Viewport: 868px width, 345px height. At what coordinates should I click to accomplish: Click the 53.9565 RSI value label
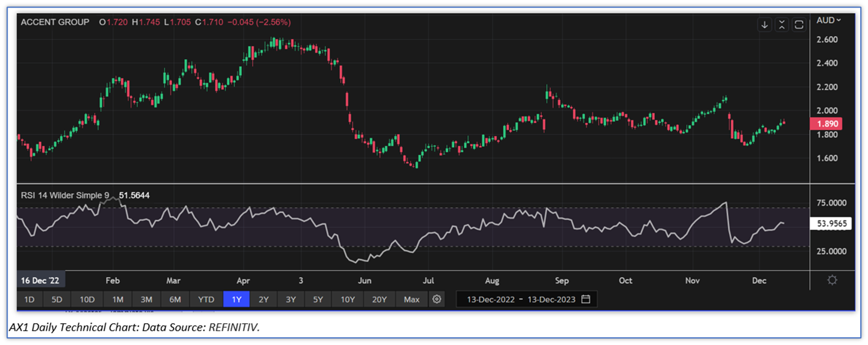tap(830, 225)
